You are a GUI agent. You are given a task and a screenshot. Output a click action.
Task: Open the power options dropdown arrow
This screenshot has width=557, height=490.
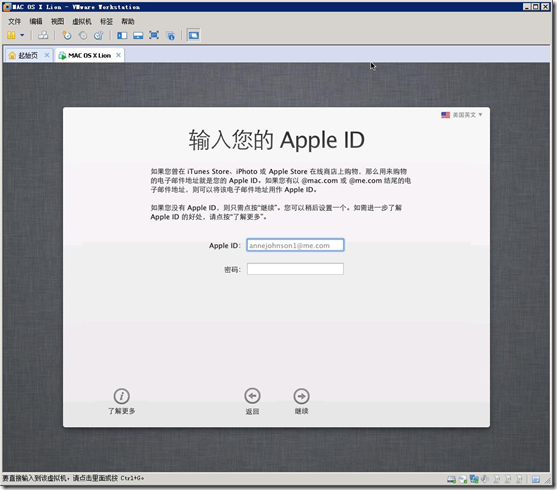[22, 35]
